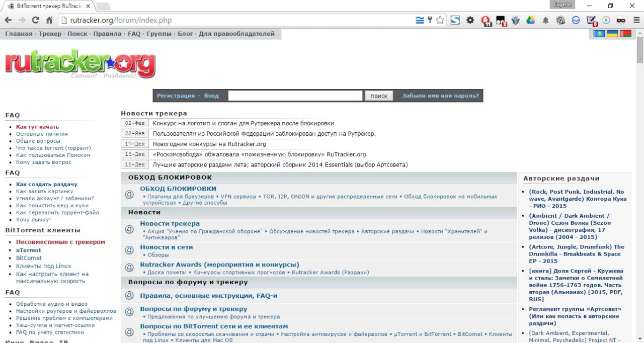Image resolution: width=644 pixels, height=343 pixels.
Task: Open the crystal-shaped extension icon
Action: [515, 20]
